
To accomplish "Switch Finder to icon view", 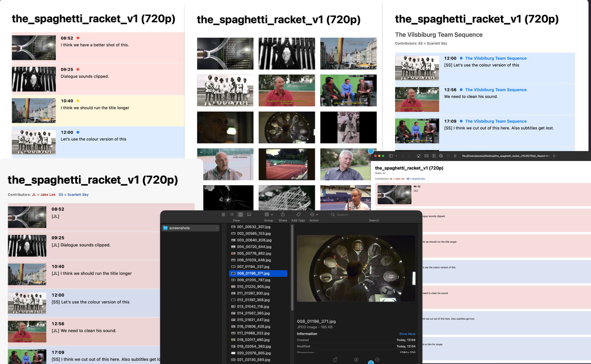I will 224,214.
